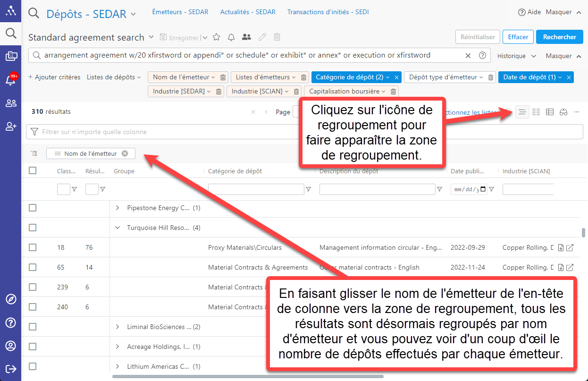588x381 pixels.
Task: Click the sign out icon in sidebar
Action: [x=10, y=369]
